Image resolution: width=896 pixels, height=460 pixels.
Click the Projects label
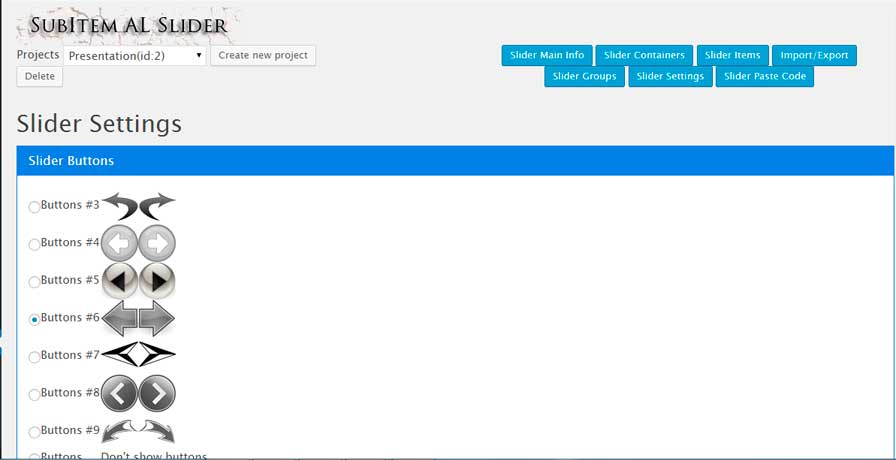[38, 55]
